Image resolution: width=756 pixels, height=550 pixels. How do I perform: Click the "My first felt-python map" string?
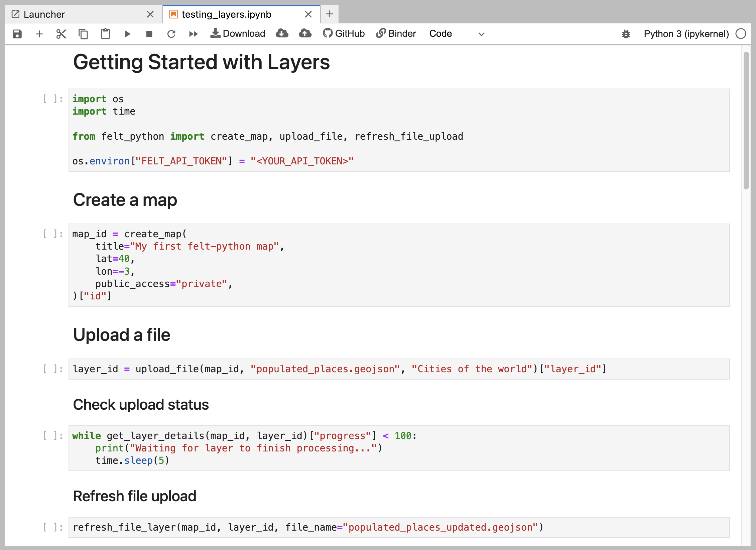click(205, 246)
